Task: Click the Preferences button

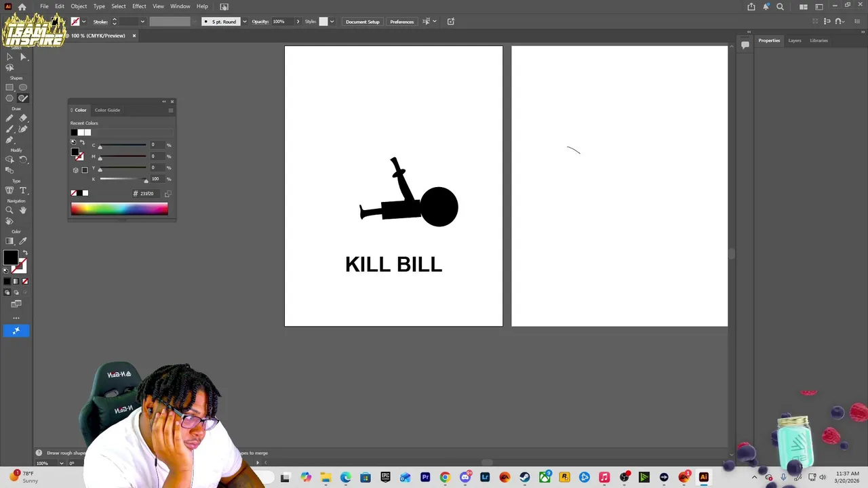Action: pos(401,22)
